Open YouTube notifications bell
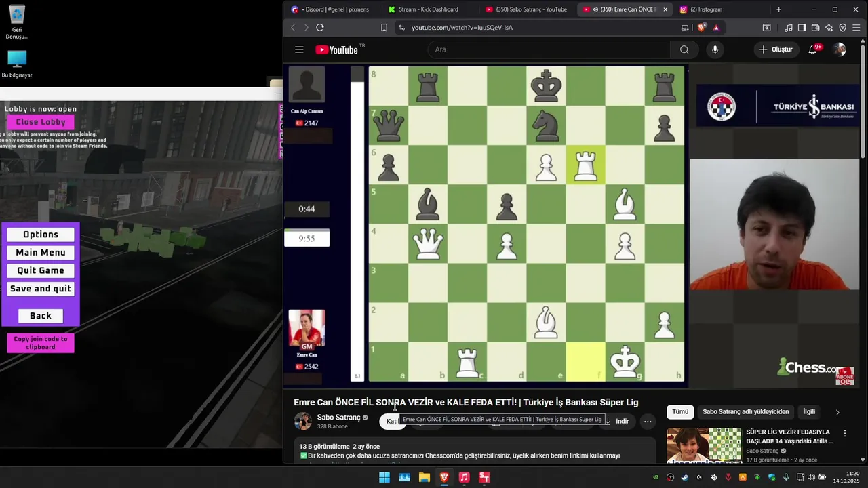Viewport: 868px width, 488px height. [x=814, y=49]
